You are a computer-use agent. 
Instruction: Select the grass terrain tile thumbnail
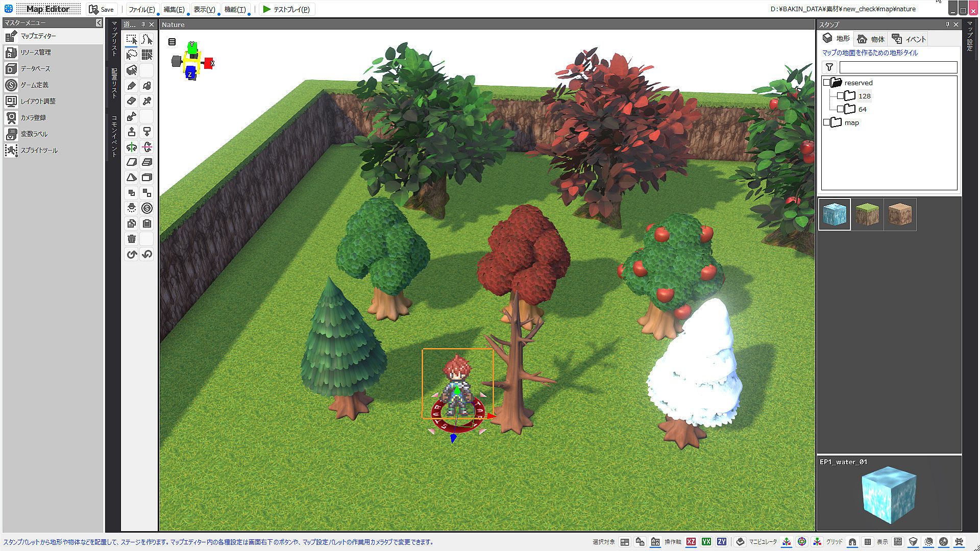click(x=867, y=214)
